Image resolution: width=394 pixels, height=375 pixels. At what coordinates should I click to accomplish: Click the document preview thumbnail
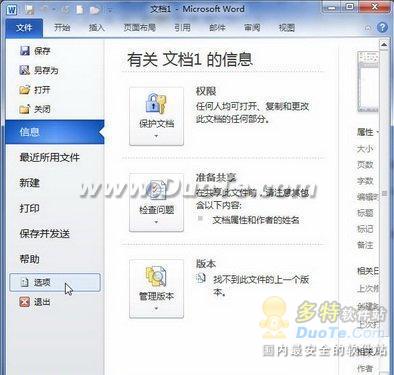click(368, 82)
